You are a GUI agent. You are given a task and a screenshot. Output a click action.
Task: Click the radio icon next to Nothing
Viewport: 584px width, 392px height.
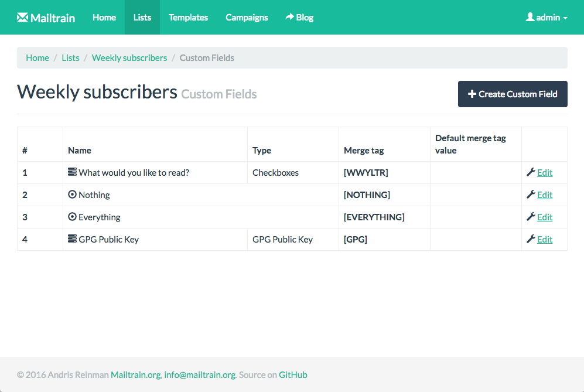click(x=72, y=195)
